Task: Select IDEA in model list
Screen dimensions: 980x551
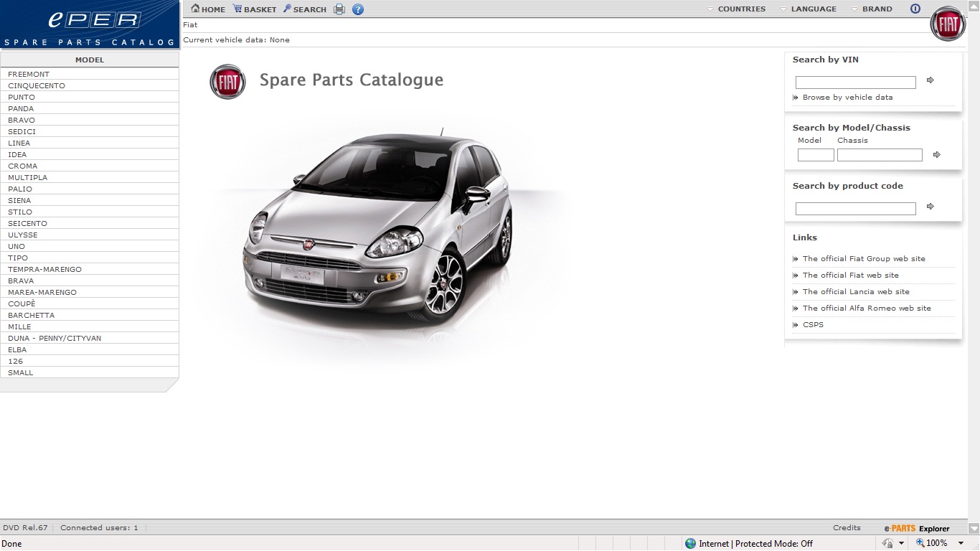Action: 90,154
